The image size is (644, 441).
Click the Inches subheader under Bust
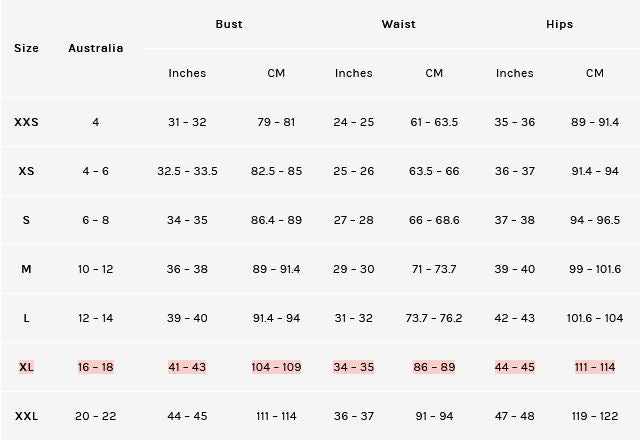tap(187, 73)
